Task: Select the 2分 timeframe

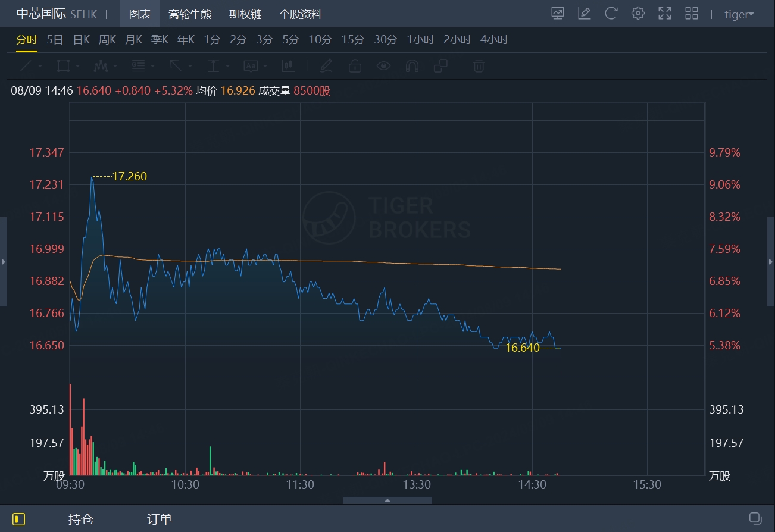Action: (238, 40)
